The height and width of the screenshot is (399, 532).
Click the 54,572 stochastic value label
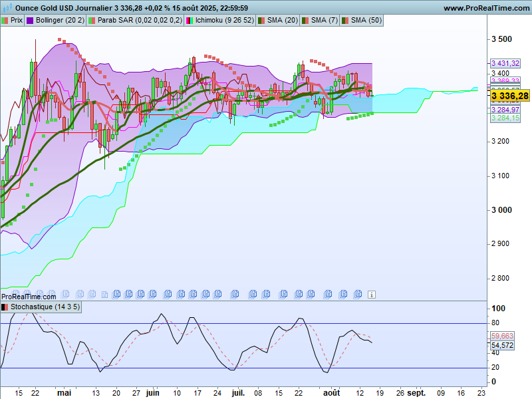(x=503, y=346)
